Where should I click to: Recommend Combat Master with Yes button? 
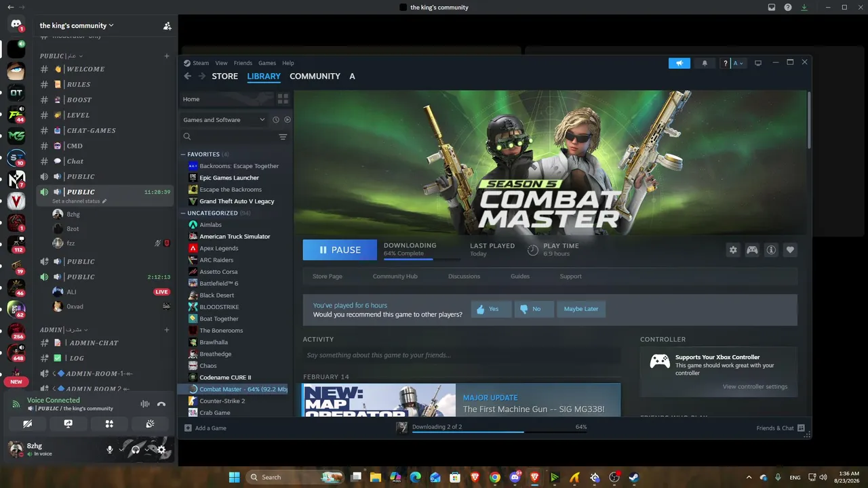coord(491,309)
